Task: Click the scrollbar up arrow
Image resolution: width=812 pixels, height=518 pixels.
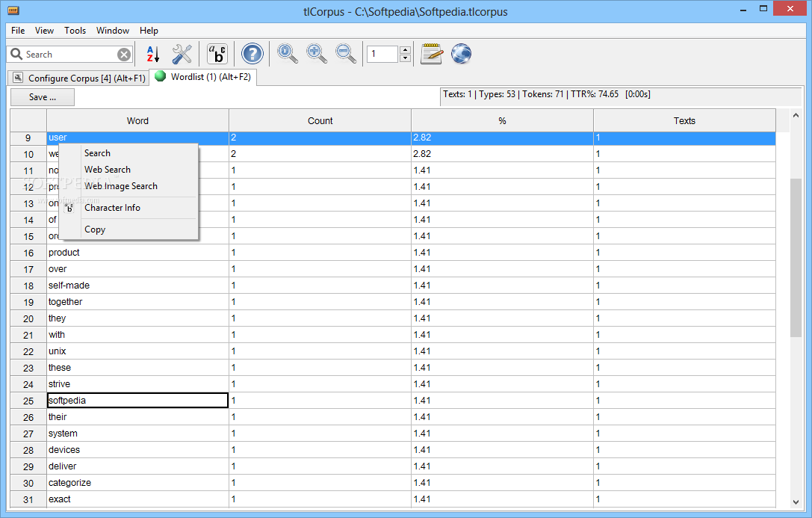Action: [796, 116]
